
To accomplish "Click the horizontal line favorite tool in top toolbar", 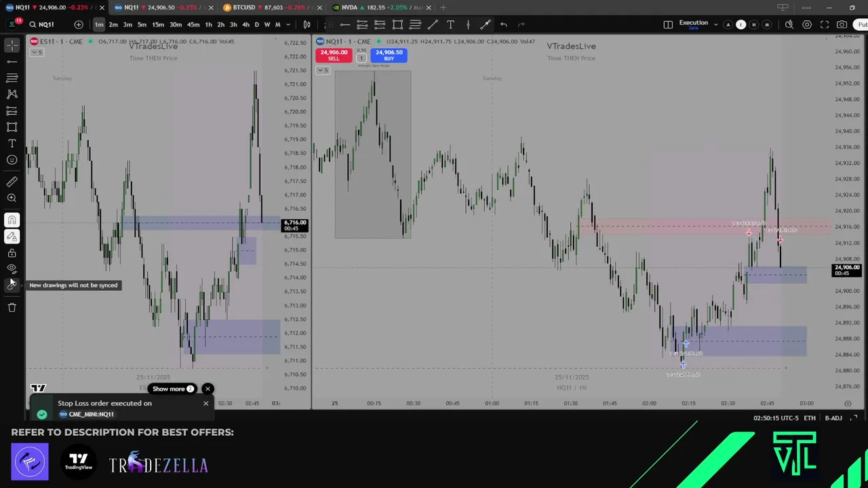I will pyautogui.click(x=345, y=24).
